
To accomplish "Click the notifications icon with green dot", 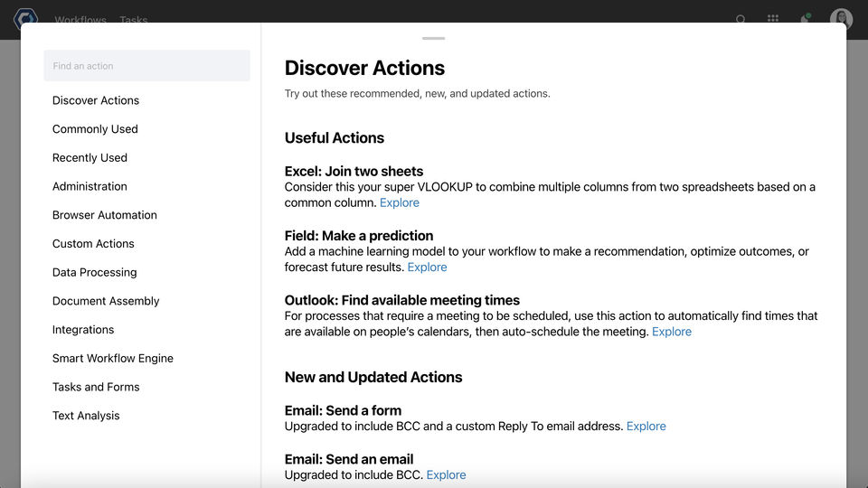I will point(804,19).
